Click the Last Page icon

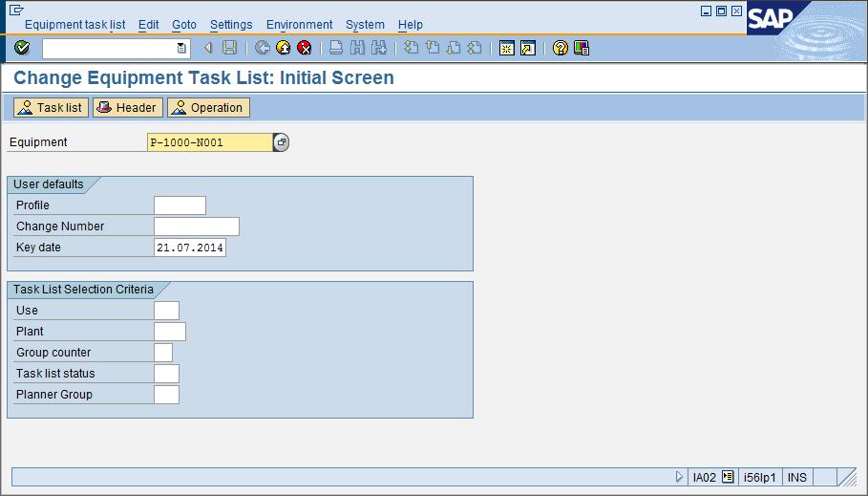[x=474, y=48]
